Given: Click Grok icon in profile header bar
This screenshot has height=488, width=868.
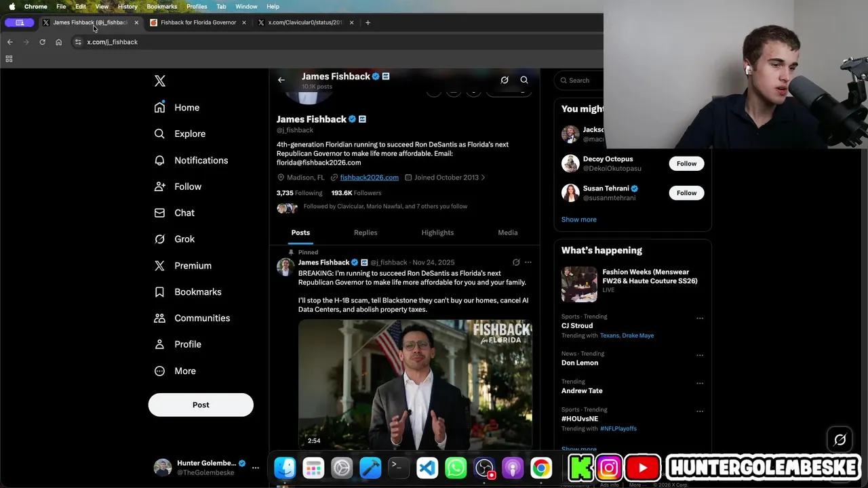Looking at the screenshot, I should (x=505, y=80).
